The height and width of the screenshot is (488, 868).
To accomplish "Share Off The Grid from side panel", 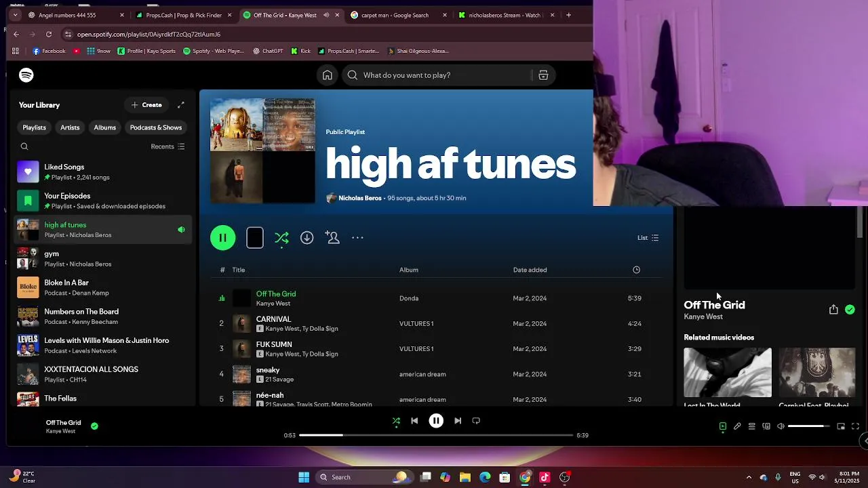I will 833,310.
